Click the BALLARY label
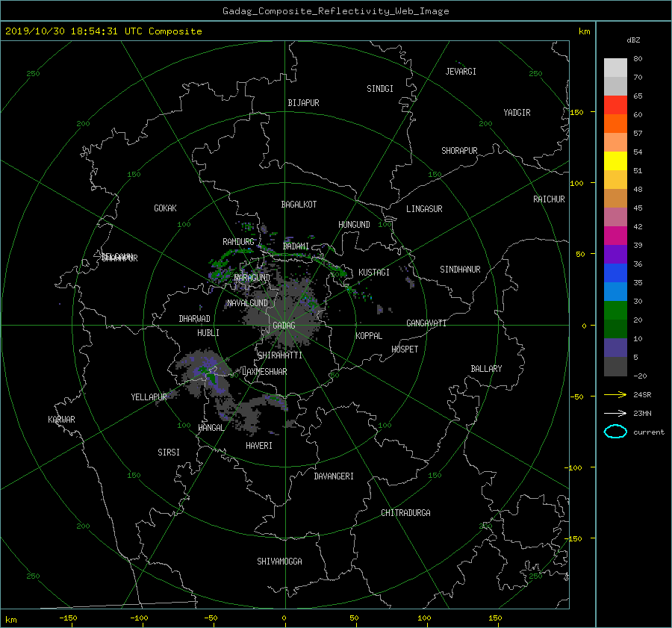The image size is (672, 628). coord(486,369)
